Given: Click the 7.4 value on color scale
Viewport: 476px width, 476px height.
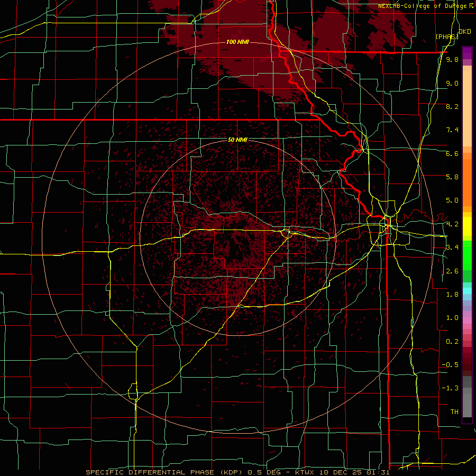Looking at the screenshot, I should point(452,130).
